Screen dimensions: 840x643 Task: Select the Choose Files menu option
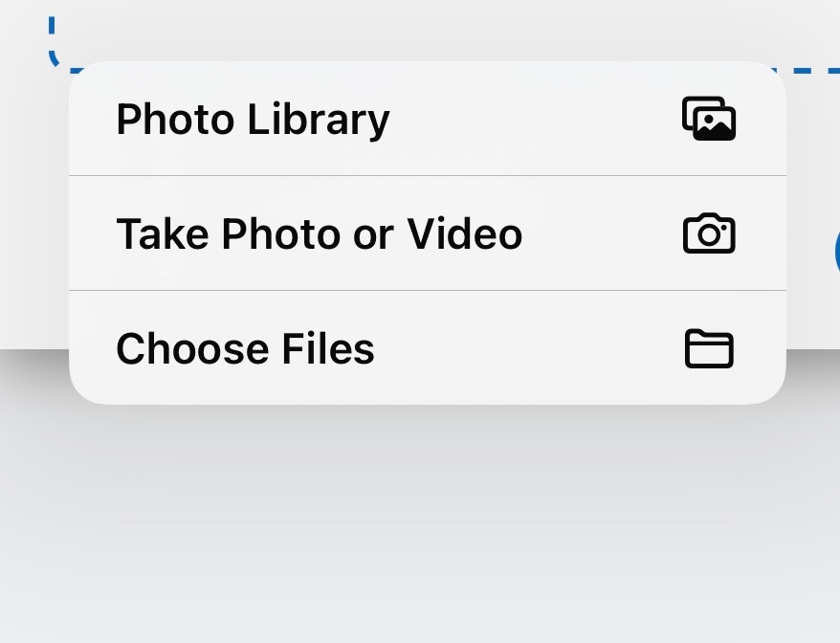[428, 347]
